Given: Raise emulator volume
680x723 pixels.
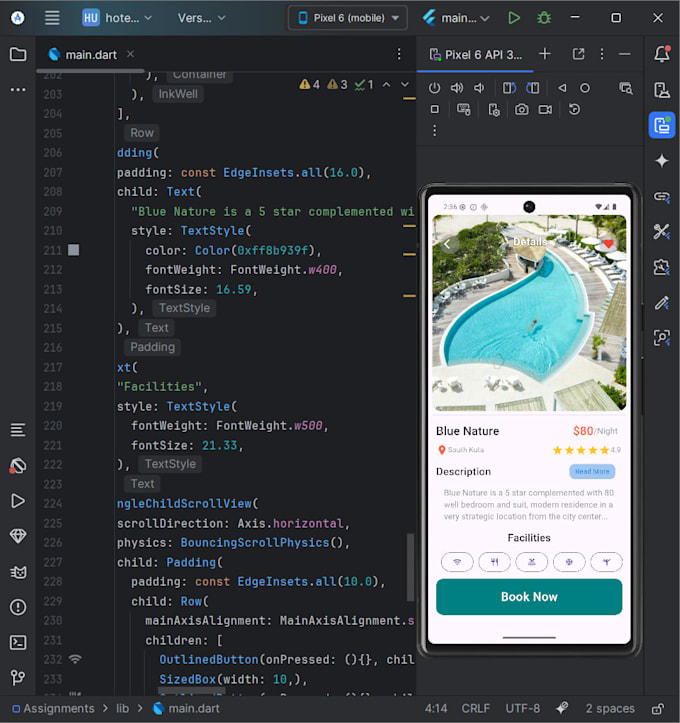Looking at the screenshot, I should pyautogui.click(x=456, y=88).
